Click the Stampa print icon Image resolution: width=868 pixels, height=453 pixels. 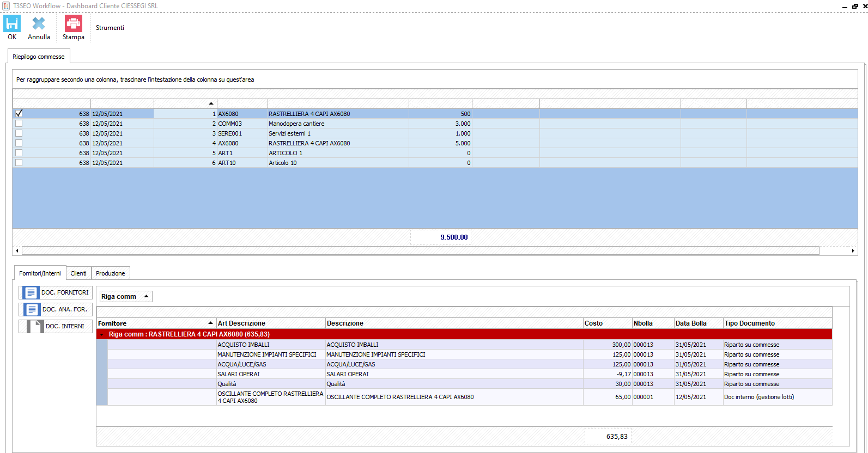point(74,23)
